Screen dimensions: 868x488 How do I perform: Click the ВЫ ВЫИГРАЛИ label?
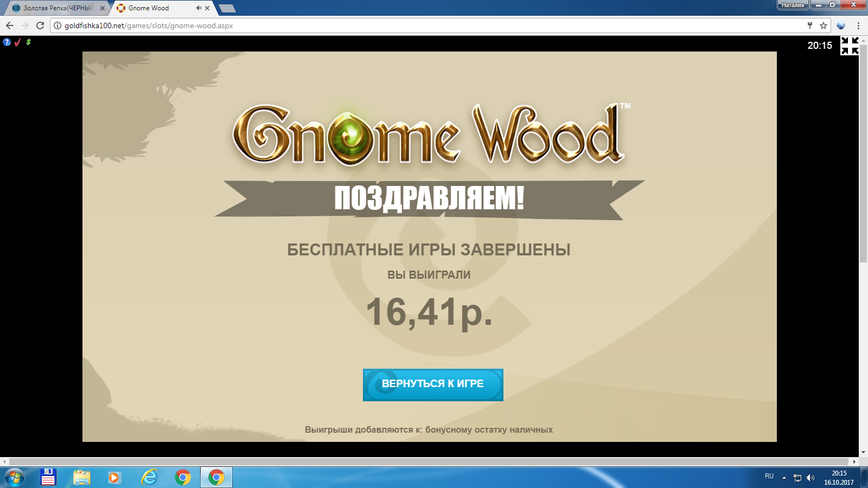tap(429, 275)
